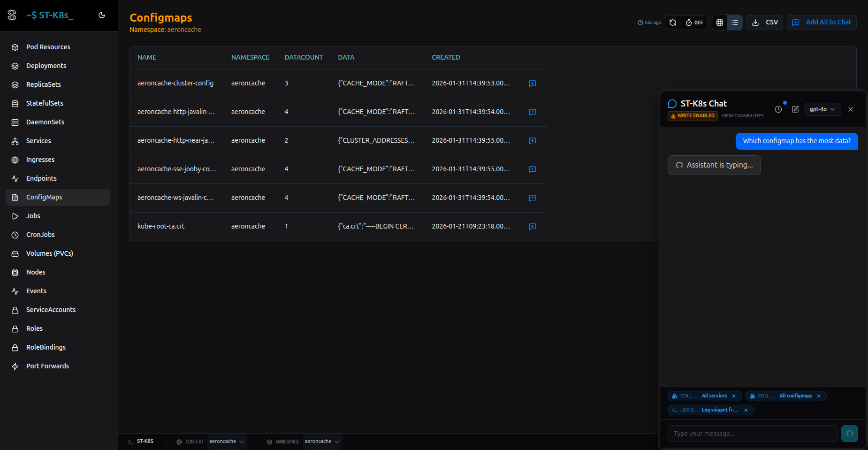This screenshot has width=868, height=450.
Task: Open VIEW CAPABILITIES link
Action: click(742, 116)
